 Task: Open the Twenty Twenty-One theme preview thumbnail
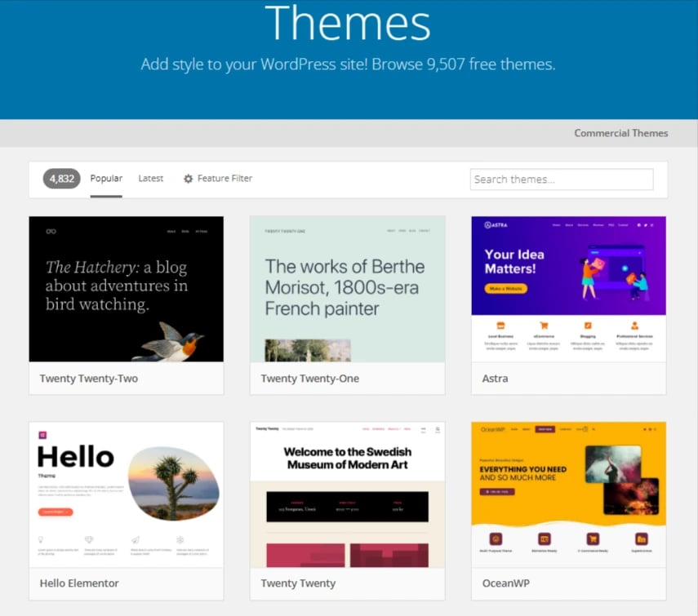[x=347, y=289]
